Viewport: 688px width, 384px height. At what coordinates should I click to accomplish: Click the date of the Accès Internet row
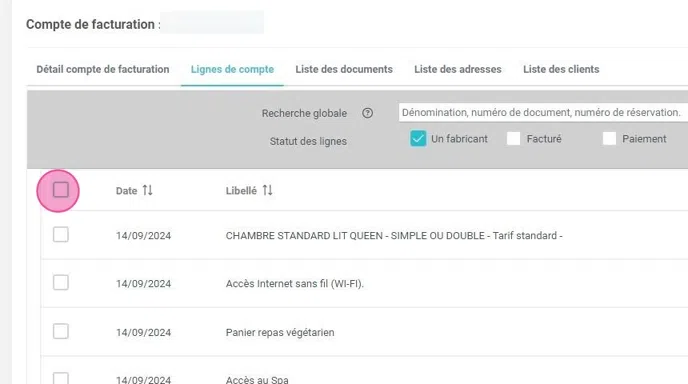(143, 284)
